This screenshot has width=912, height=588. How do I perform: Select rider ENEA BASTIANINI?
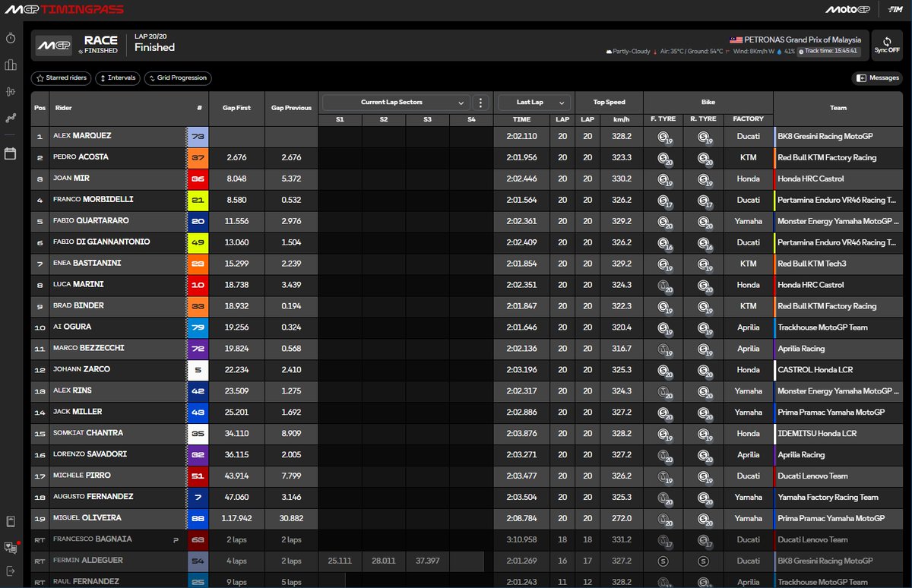coord(87,263)
